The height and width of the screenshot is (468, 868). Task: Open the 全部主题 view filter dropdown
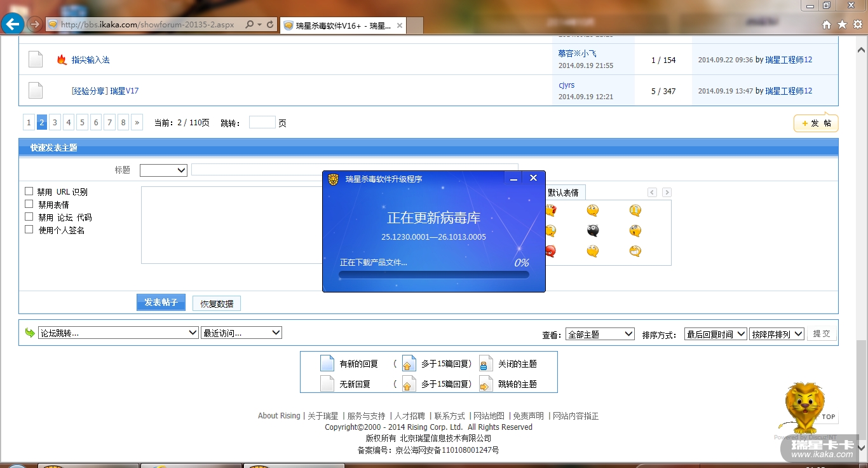click(600, 334)
